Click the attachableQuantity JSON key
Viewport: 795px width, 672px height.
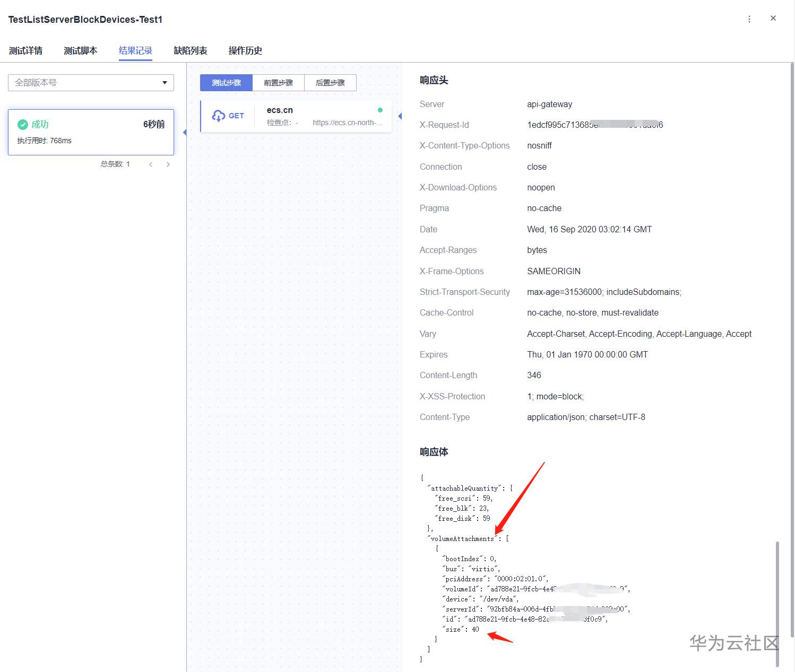coord(464,488)
